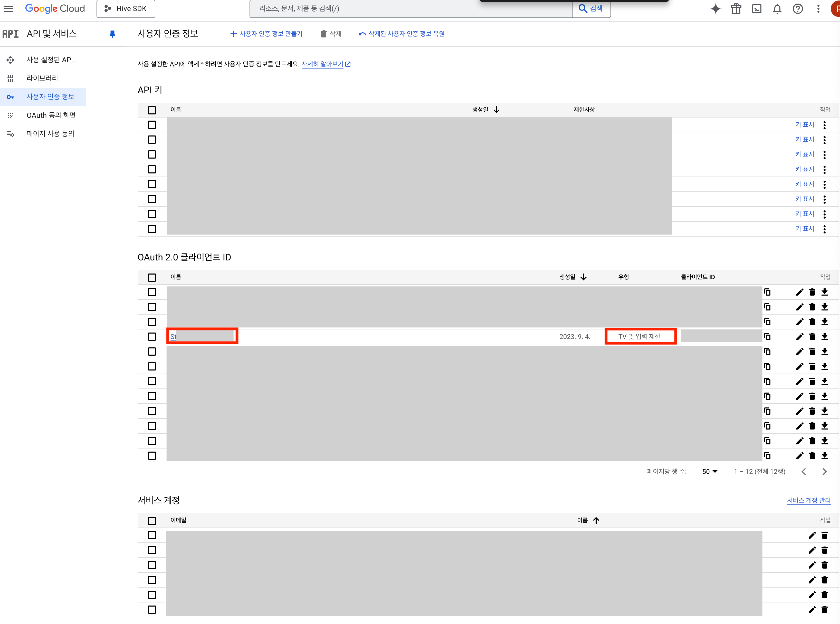Go to OAuth 동의 화면 in sidebar
840x624 pixels.
(51, 115)
